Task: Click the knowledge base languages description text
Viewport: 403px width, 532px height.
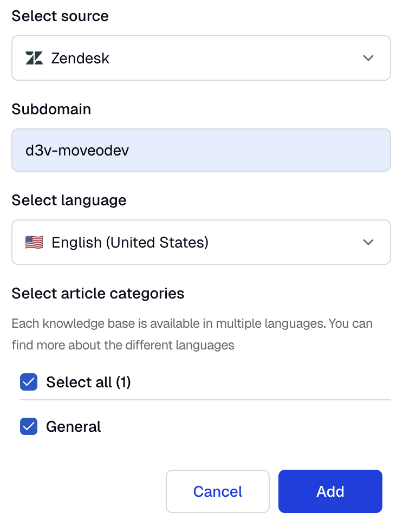Action: coord(192,334)
